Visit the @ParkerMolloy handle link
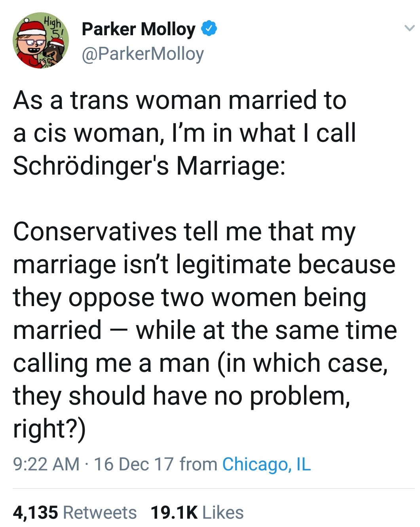 143,53
